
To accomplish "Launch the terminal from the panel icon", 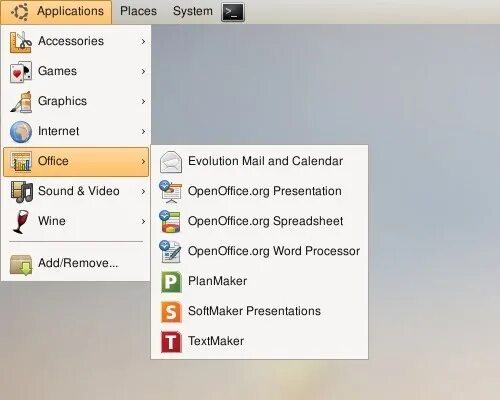I will pos(233,12).
